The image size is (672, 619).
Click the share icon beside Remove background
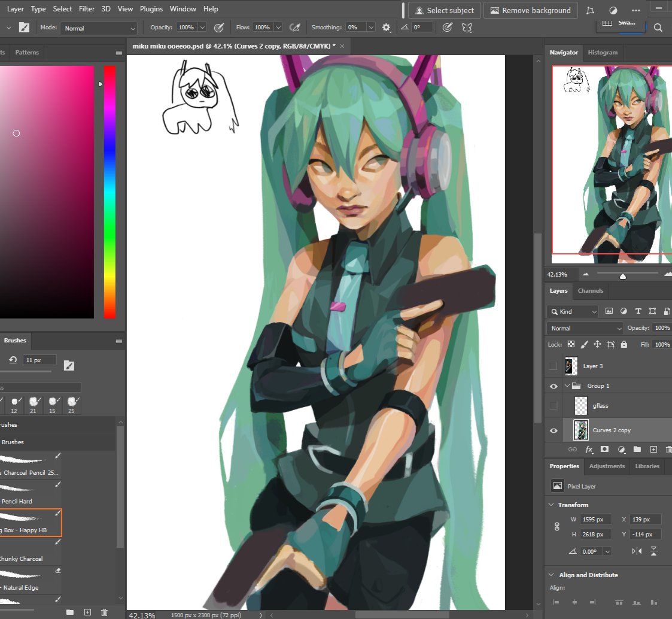click(x=590, y=10)
